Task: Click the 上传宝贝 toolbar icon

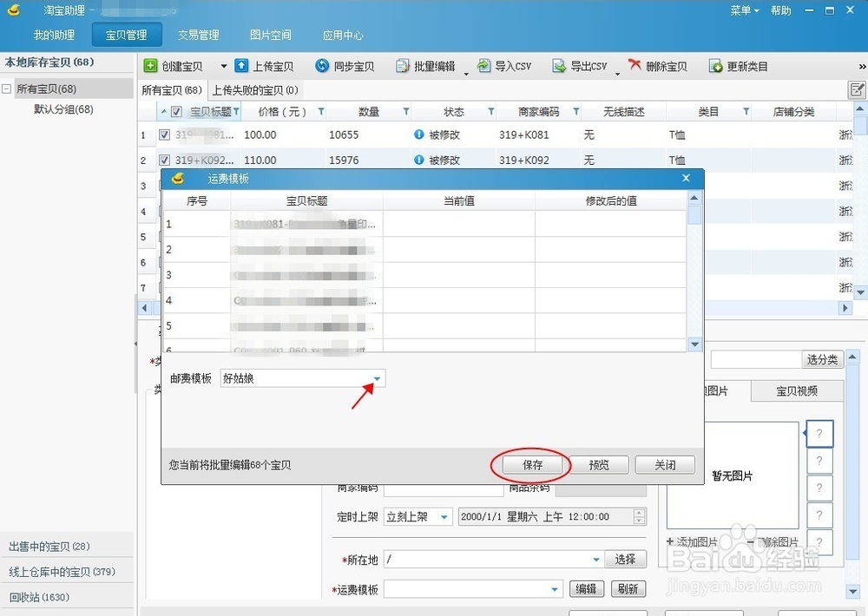Action: tap(264, 65)
